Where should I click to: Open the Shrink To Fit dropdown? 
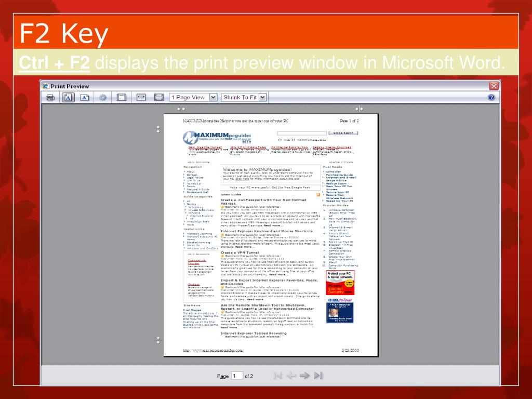pyautogui.click(x=244, y=98)
